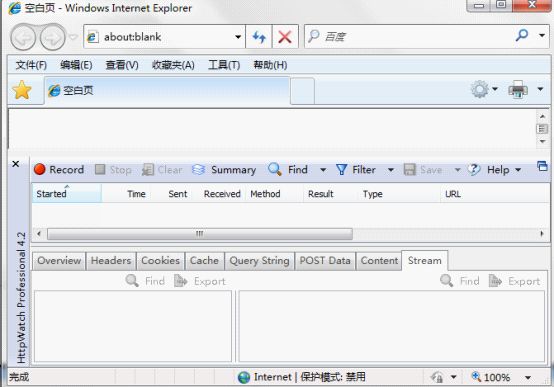Open the 文件(F) menu
Image resolution: width=554 pixels, height=387 pixels.
pyautogui.click(x=31, y=65)
